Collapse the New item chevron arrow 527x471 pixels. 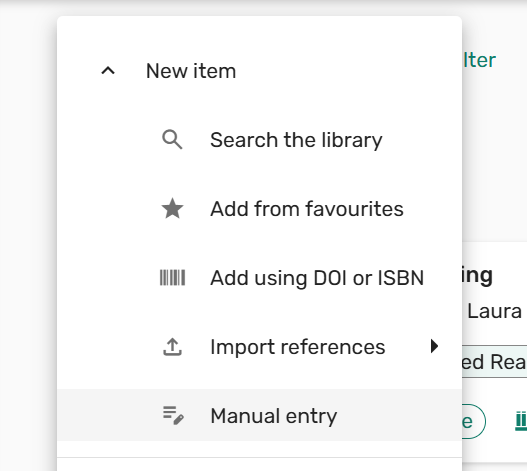(x=108, y=71)
